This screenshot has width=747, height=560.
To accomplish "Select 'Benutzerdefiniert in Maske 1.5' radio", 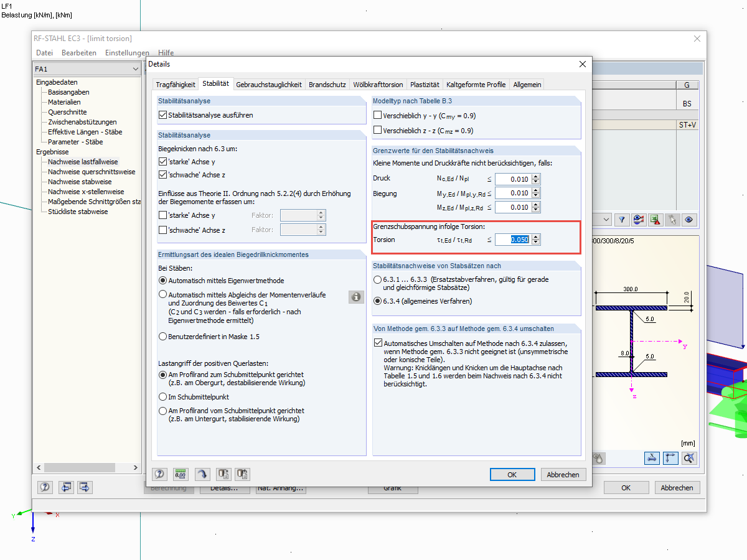I will coord(163,337).
